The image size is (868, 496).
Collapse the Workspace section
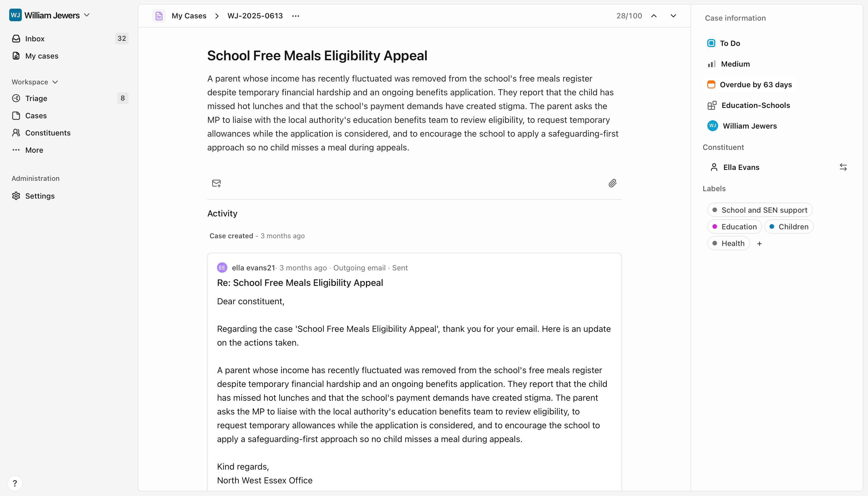(55, 82)
